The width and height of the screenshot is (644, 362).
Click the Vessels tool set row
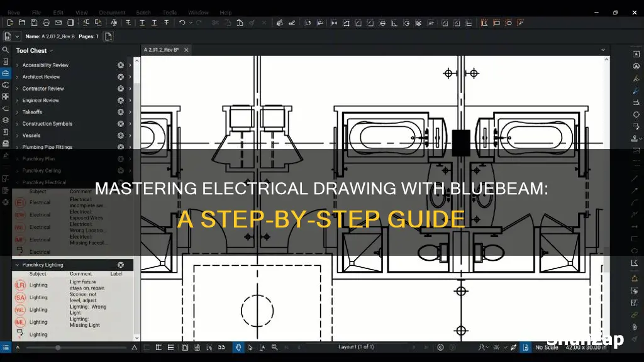(x=73, y=136)
